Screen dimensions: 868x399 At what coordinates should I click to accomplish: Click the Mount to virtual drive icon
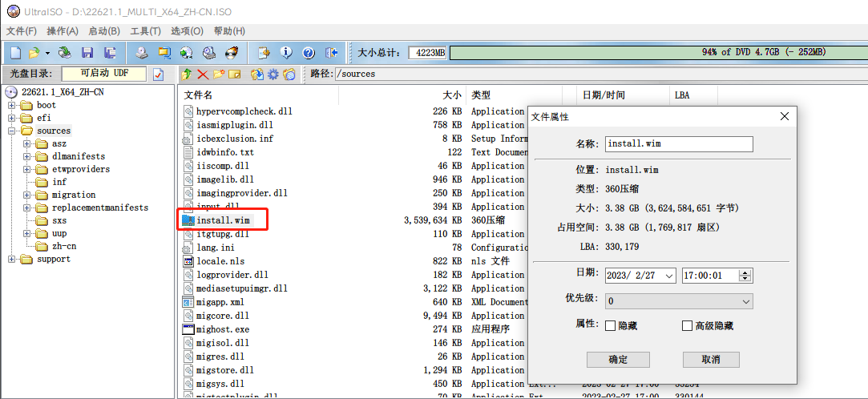208,53
